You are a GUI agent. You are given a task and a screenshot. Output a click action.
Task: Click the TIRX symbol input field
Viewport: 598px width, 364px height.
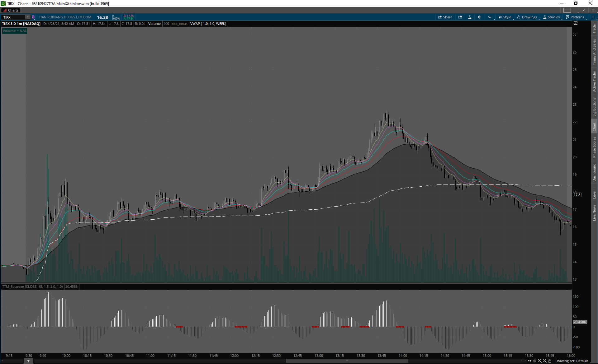point(14,17)
